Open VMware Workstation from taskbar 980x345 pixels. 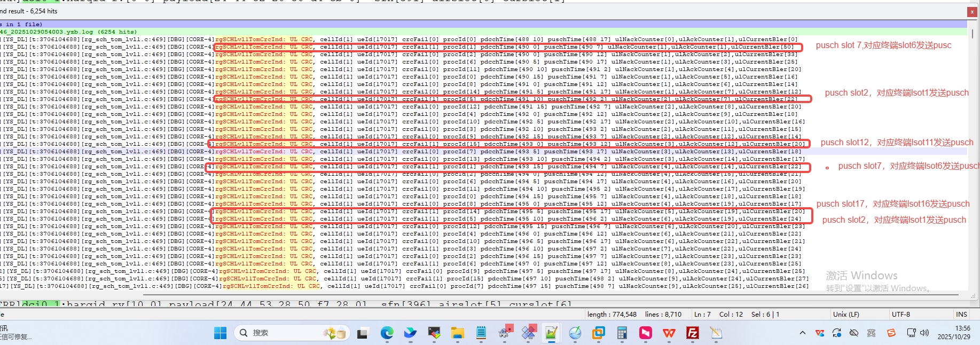point(598,333)
